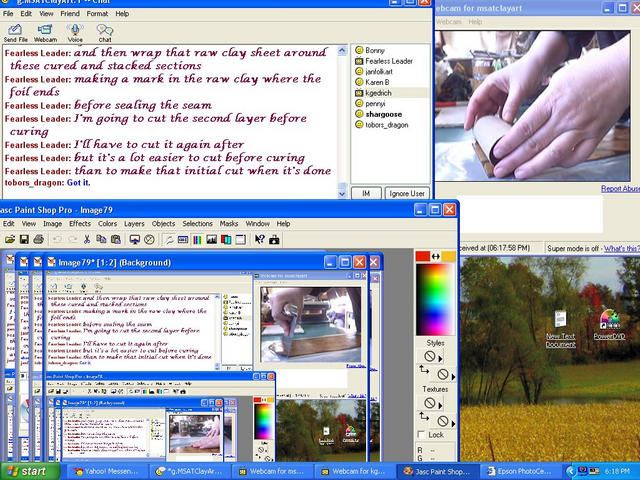The width and height of the screenshot is (640, 480).
Task: Open the Objects menu in Paint Shop Pro
Action: 163,224
